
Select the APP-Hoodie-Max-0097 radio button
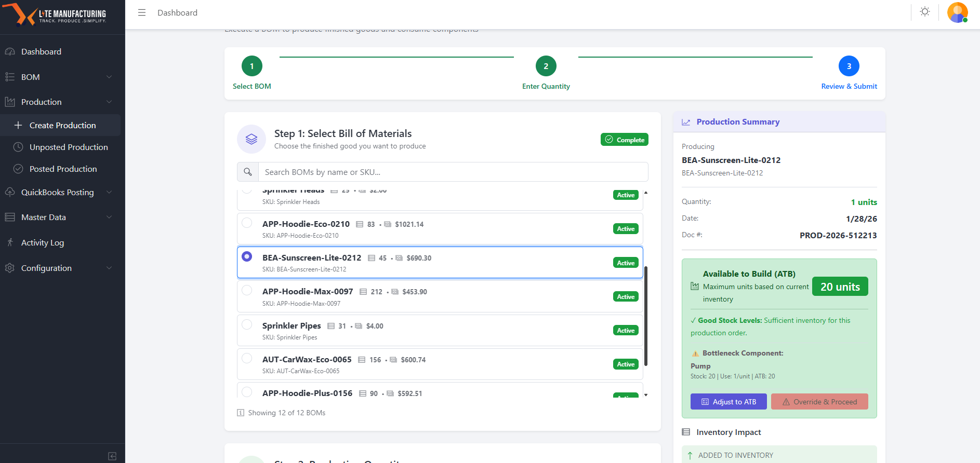tap(247, 290)
